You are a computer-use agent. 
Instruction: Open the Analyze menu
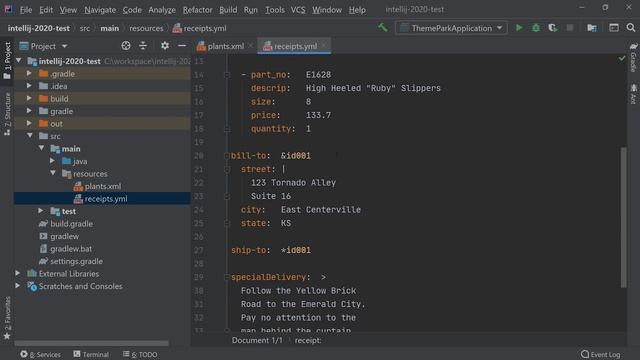tap(162, 9)
